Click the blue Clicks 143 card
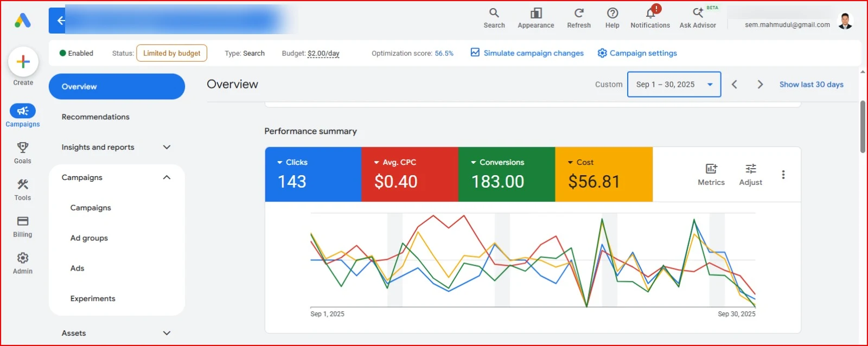The width and height of the screenshot is (868, 346). [313, 175]
